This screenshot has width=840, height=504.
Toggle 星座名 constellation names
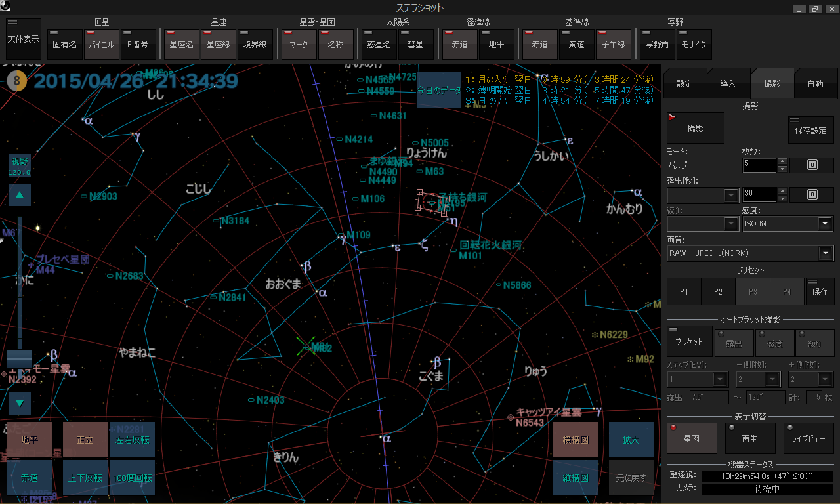tap(182, 44)
